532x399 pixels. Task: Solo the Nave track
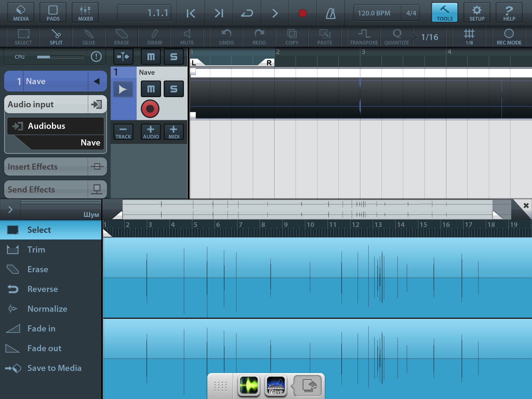(x=174, y=89)
